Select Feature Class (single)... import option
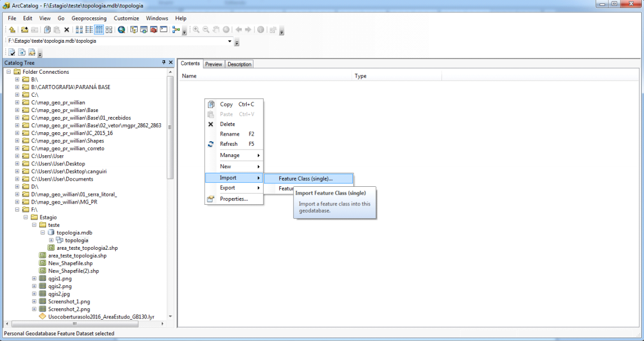This screenshot has height=341, width=644. (309, 178)
